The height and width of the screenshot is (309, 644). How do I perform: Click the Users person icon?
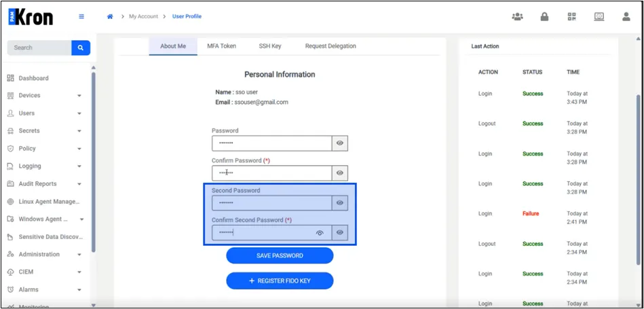click(11, 113)
